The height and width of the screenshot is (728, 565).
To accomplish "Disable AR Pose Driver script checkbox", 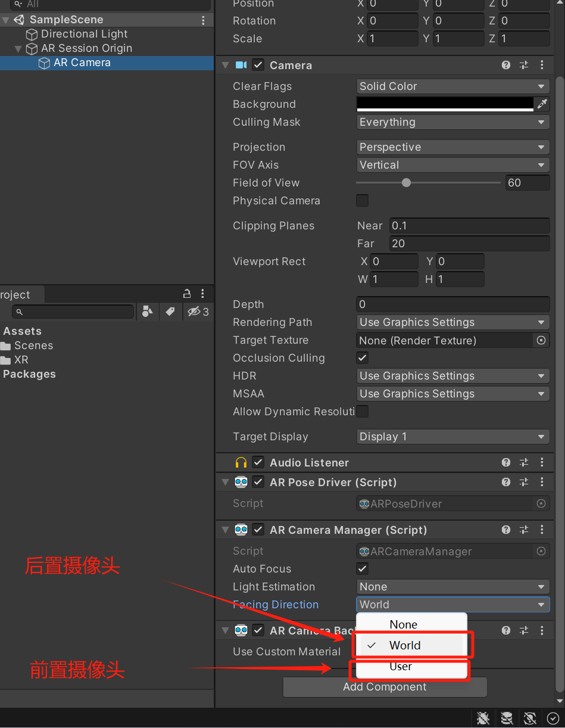I will [258, 482].
